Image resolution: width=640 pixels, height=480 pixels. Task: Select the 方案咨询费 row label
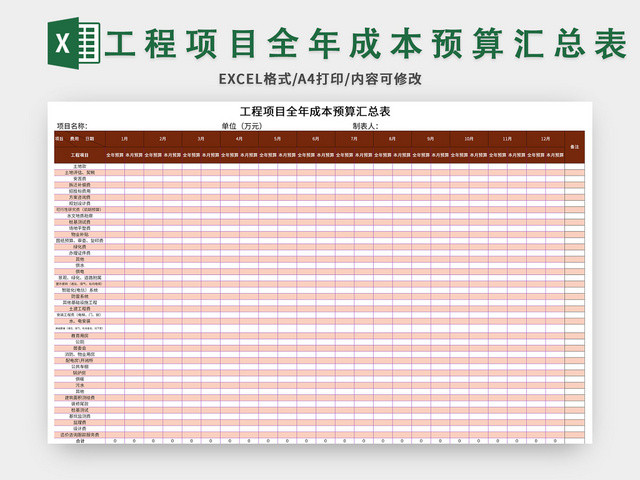pos(80,197)
